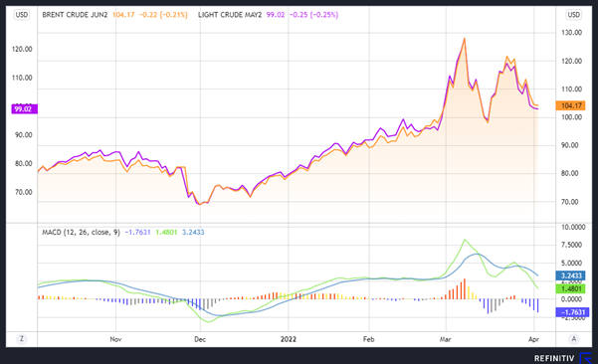
Task: Click the orange 104.17 price tag on the right axis
Action: click(570, 105)
